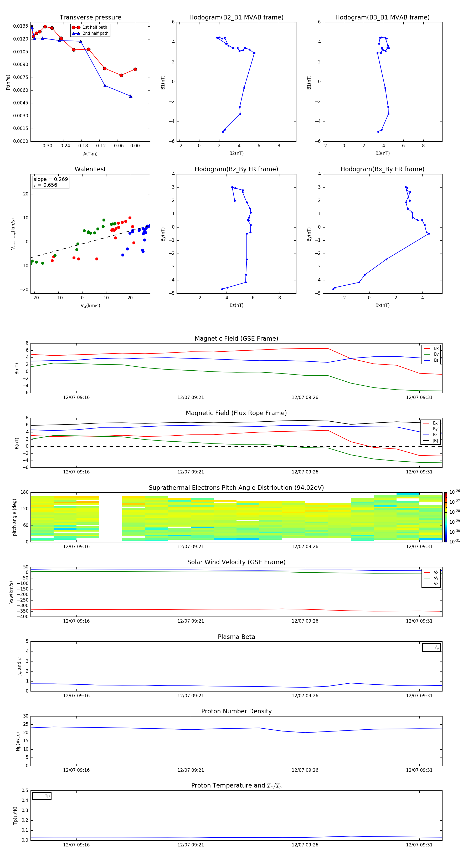Click the '−400' tick on Solar Wind Velocity axis
The height and width of the screenshot is (868, 473).
tap(23, 617)
